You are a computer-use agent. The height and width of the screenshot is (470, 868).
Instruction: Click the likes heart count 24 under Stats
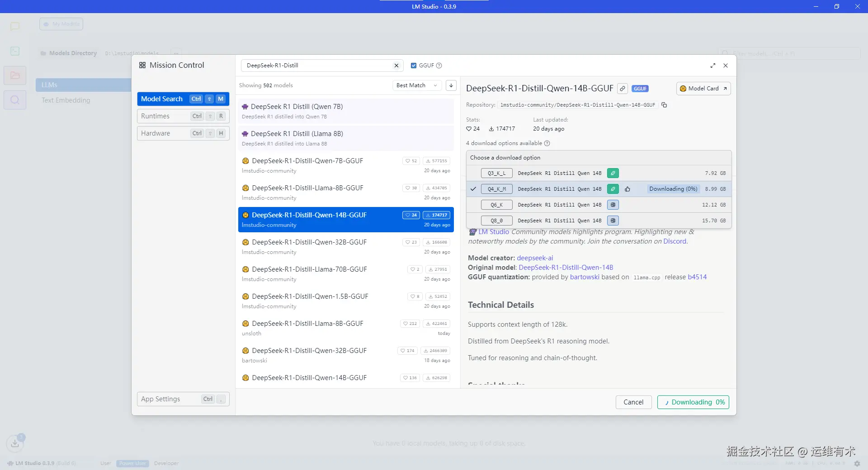473,129
